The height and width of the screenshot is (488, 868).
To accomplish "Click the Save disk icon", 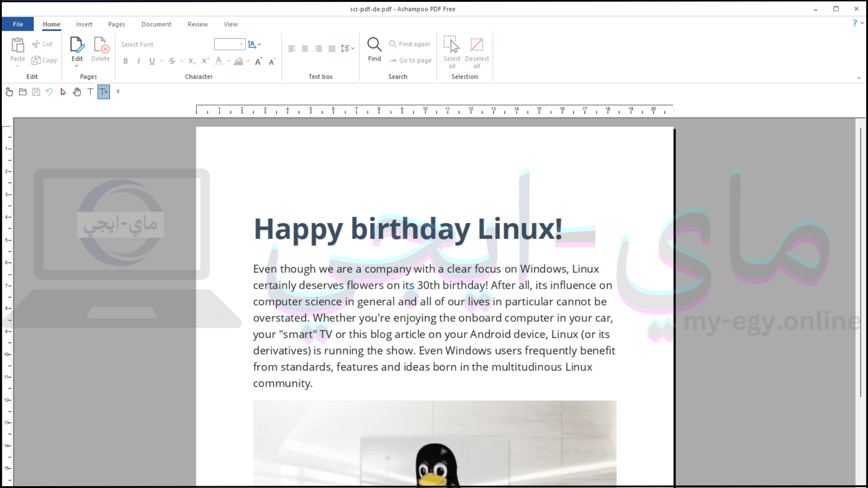I will point(36,92).
